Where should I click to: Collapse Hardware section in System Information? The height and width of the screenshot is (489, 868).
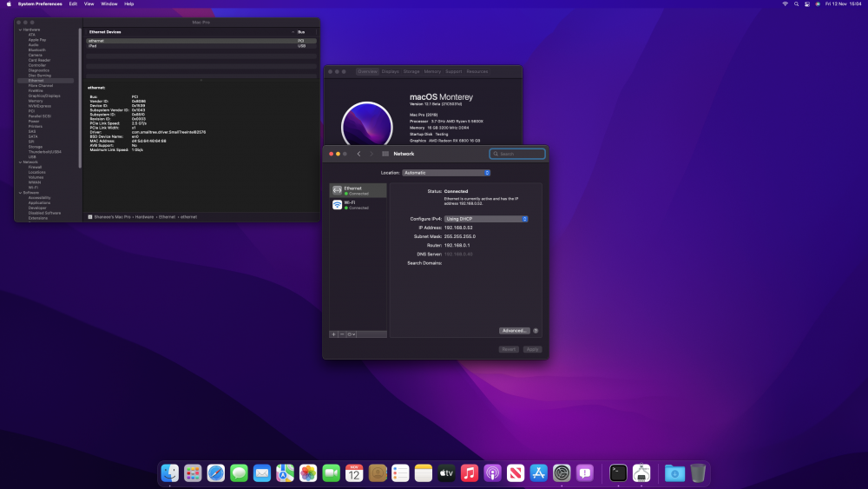click(x=21, y=30)
